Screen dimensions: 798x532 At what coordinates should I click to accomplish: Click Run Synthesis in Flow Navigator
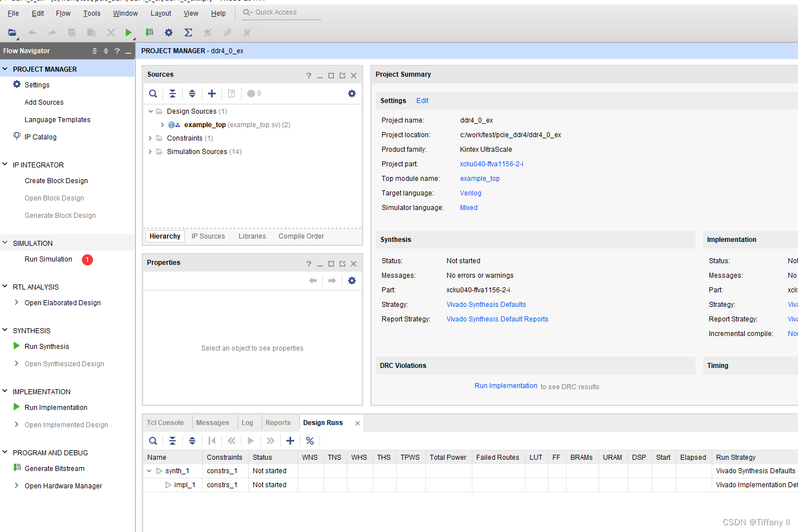(47, 347)
